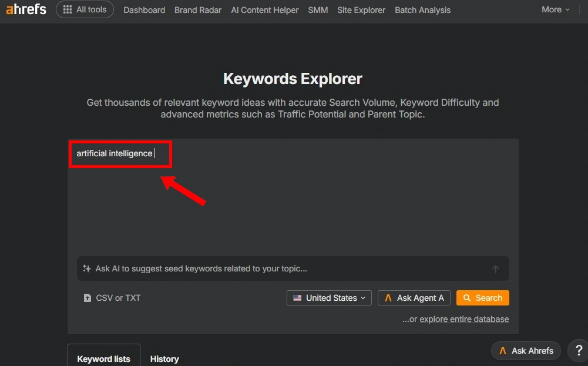Open the United States country dropdown
Screen dimensions: 588x366
pyautogui.click(x=329, y=298)
